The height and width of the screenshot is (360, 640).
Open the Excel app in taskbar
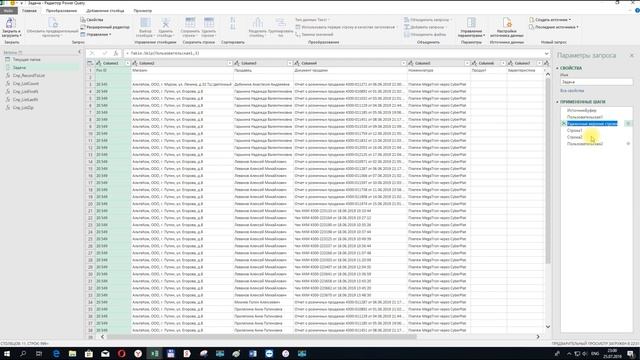tap(154, 353)
